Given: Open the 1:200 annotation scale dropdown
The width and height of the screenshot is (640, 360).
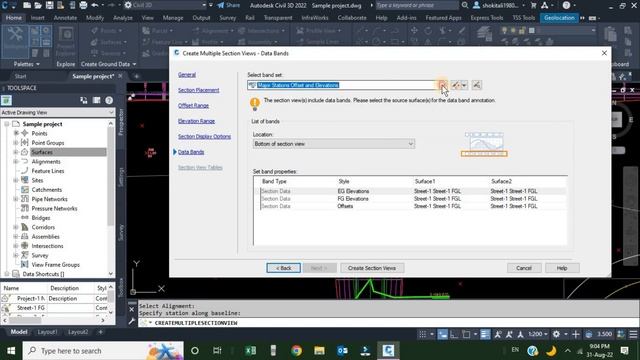Looking at the screenshot, I should tap(538, 334).
